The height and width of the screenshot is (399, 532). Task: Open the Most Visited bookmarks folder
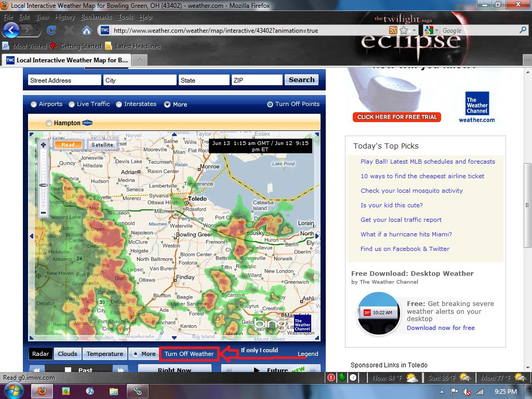pos(24,46)
